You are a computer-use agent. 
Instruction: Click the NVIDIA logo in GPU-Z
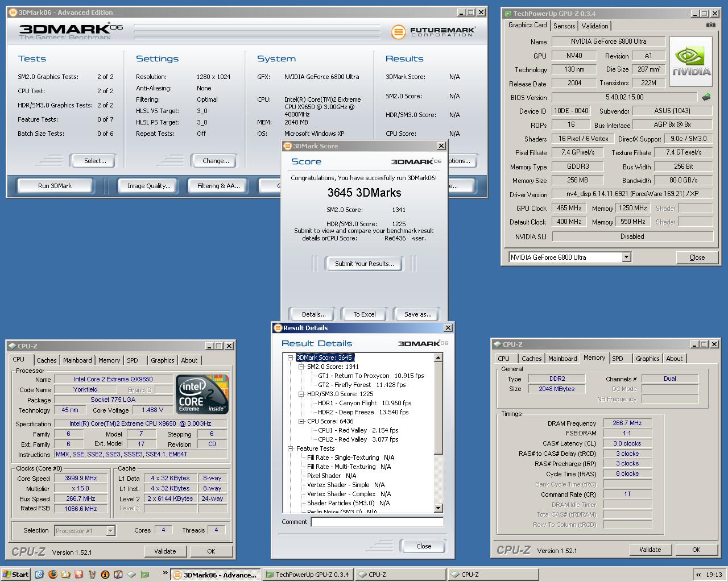tap(691, 62)
